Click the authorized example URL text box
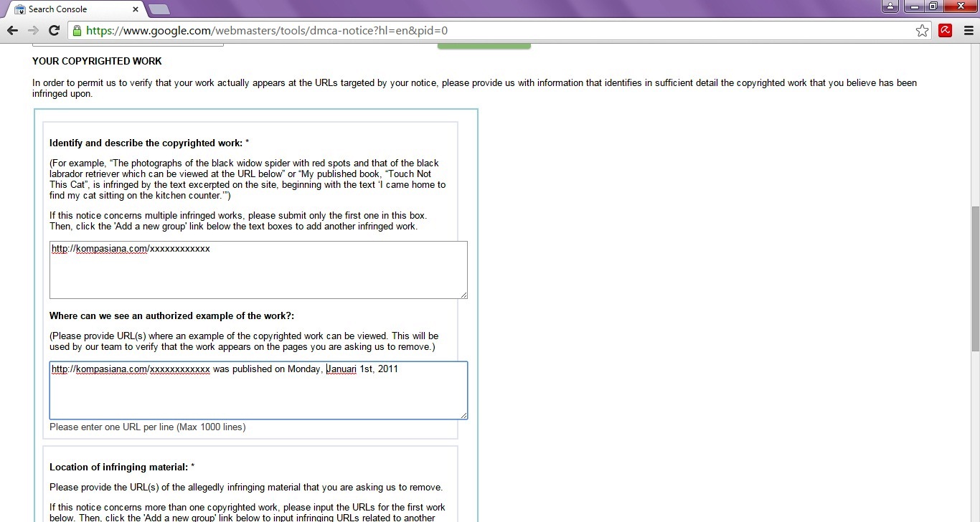Screen dimensions: 980x522 [x=258, y=390]
